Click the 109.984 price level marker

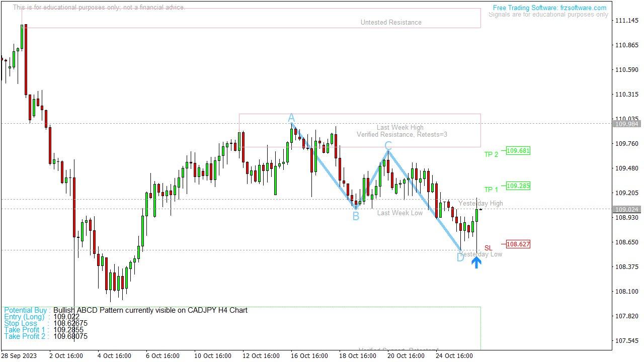point(626,124)
